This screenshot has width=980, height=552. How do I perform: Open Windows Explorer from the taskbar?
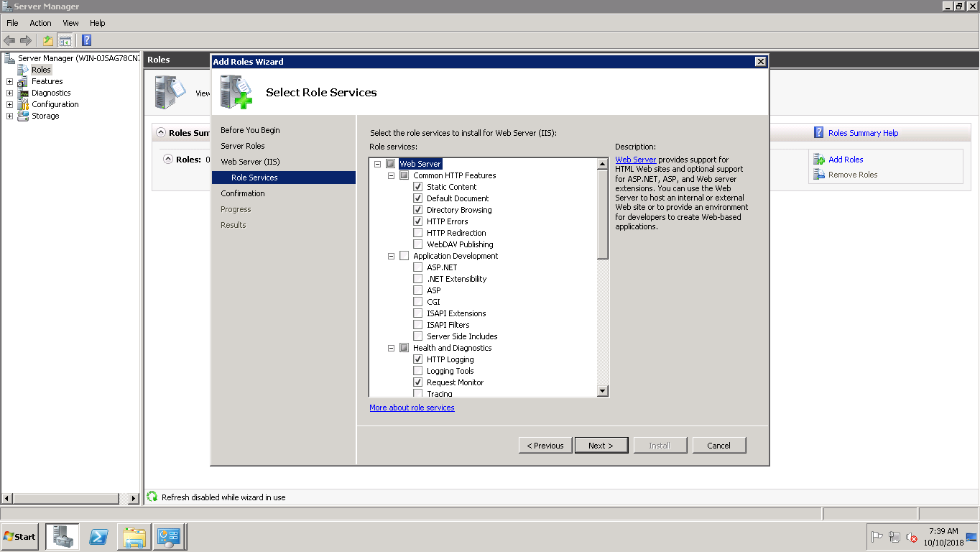coord(134,537)
